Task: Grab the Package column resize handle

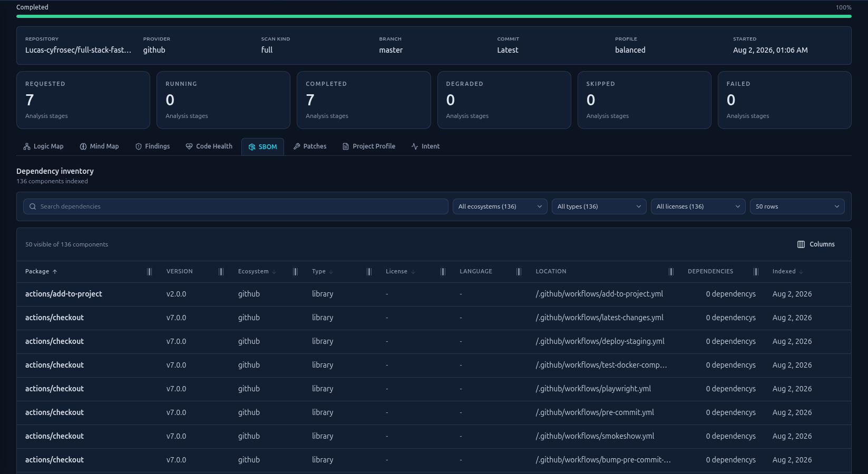Action: point(150,272)
